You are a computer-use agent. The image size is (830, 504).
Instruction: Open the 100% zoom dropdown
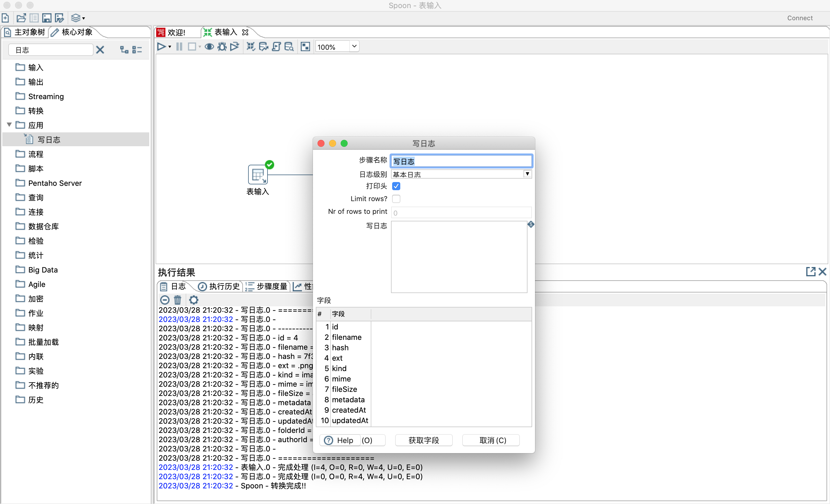click(354, 47)
